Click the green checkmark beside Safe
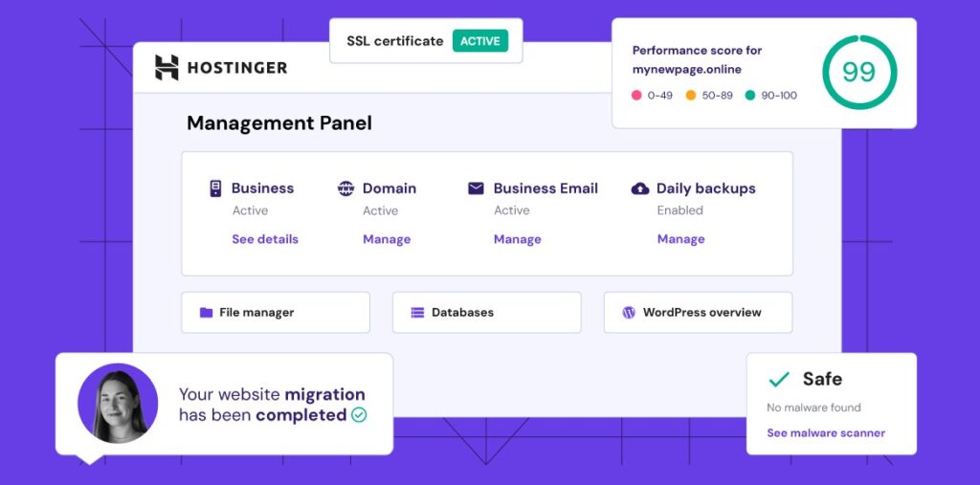The height and width of the screenshot is (485, 980). pyautogui.click(x=779, y=380)
